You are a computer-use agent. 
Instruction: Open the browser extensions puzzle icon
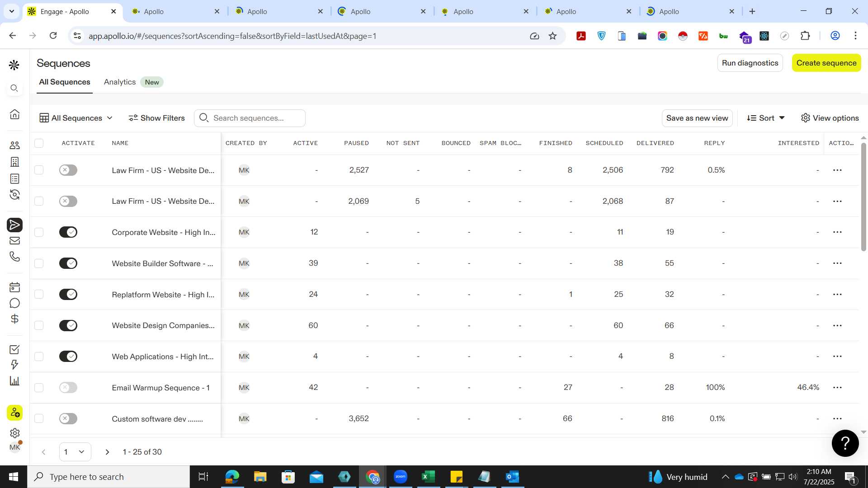point(805,36)
